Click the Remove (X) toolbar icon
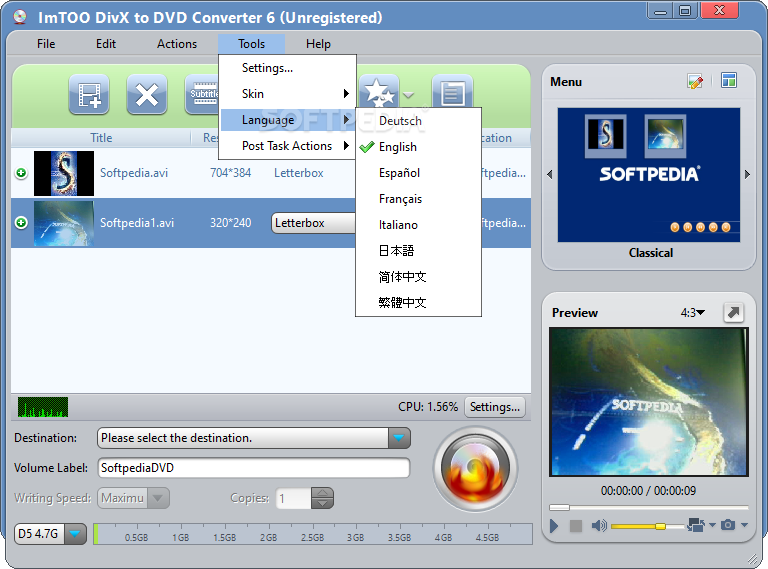The width and height of the screenshot is (768, 569). click(x=147, y=95)
